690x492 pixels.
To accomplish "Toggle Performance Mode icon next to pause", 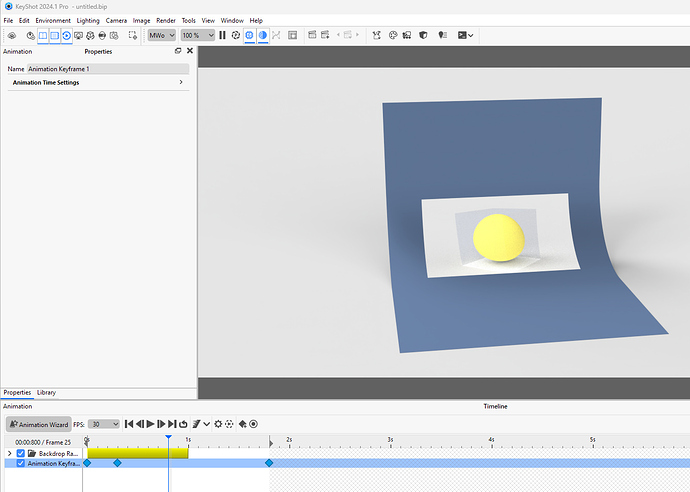I will [236, 35].
